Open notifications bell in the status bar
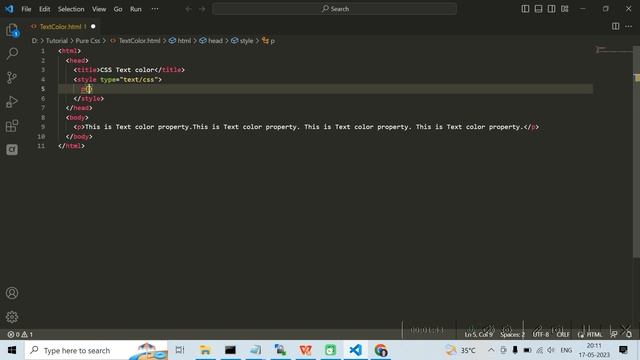The image size is (640, 360). (629, 335)
